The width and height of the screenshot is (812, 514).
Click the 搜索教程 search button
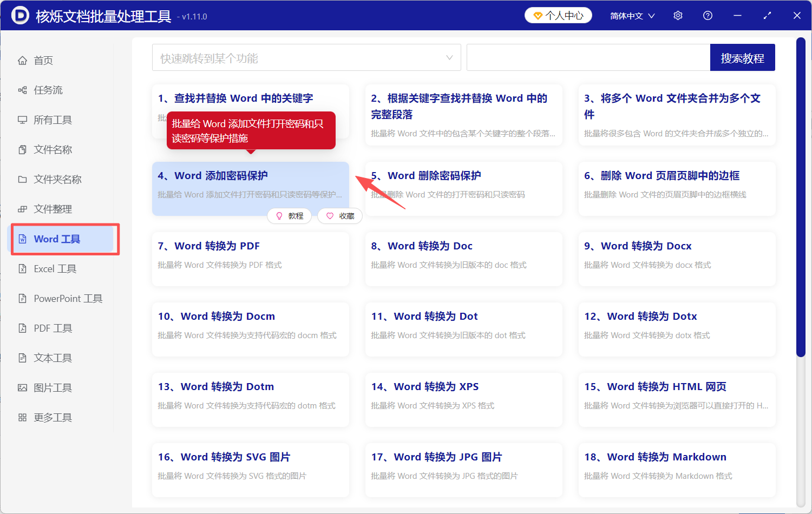(742, 57)
